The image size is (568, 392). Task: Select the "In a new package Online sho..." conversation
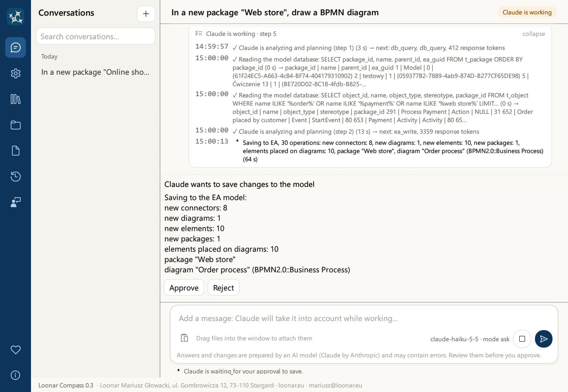pos(95,72)
